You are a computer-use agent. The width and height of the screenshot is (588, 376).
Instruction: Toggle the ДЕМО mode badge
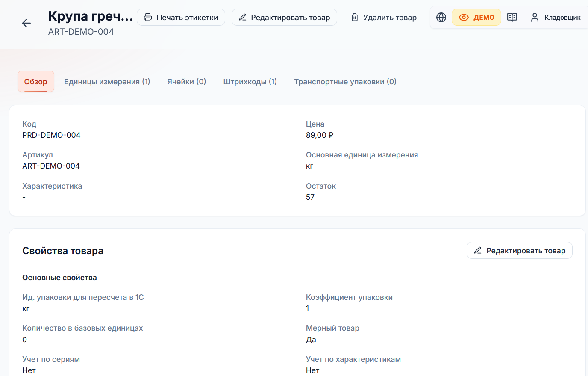coord(476,17)
